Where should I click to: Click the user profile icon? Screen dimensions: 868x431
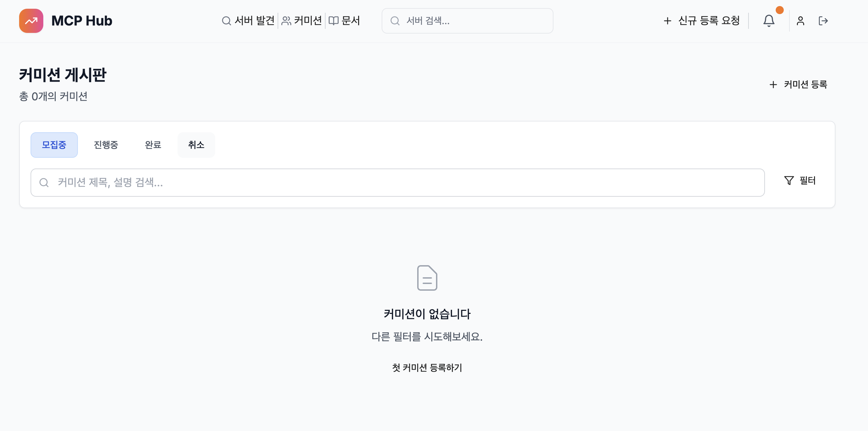pyautogui.click(x=800, y=21)
